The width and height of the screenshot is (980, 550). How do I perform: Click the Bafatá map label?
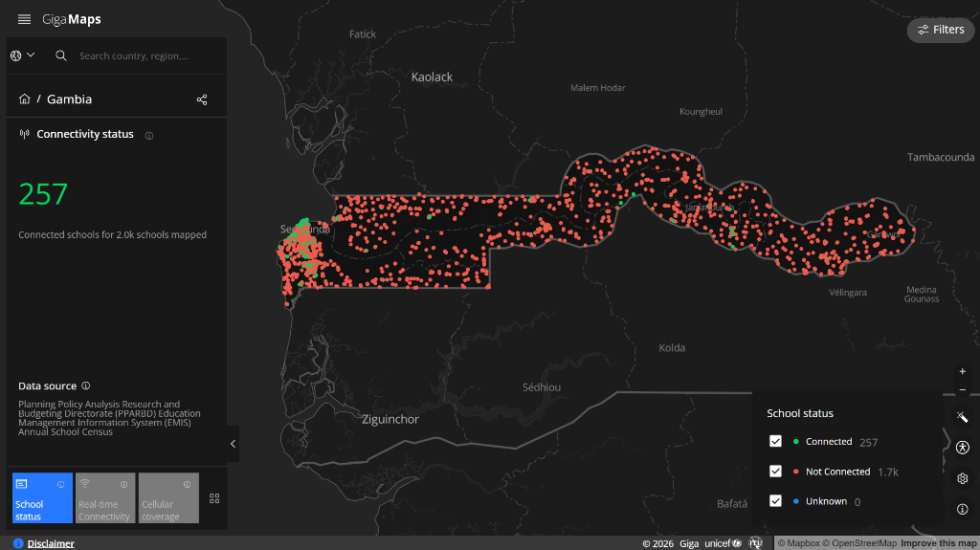coord(732,504)
